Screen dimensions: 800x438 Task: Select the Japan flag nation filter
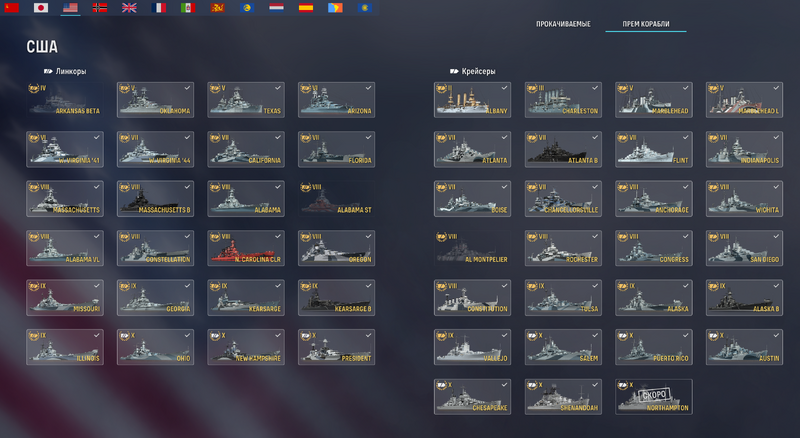[x=41, y=8]
